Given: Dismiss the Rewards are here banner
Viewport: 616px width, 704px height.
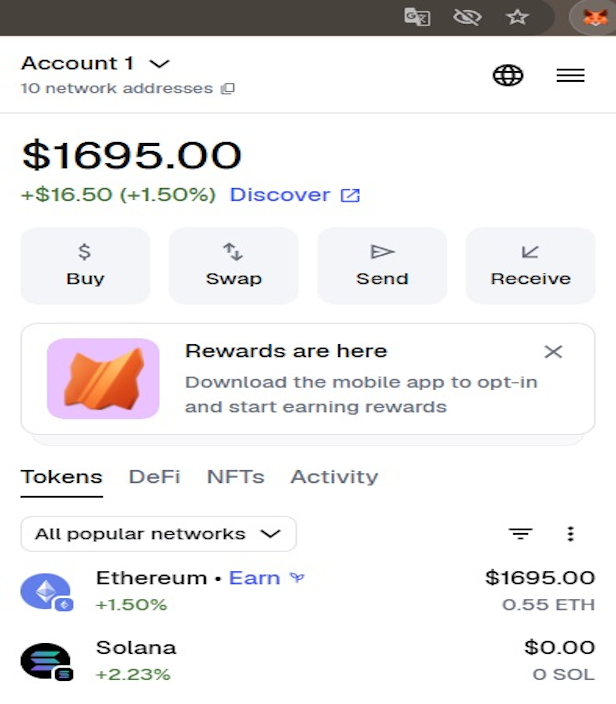Looking at the screenshot, I should pyautogui.click(x=553, y=351).
